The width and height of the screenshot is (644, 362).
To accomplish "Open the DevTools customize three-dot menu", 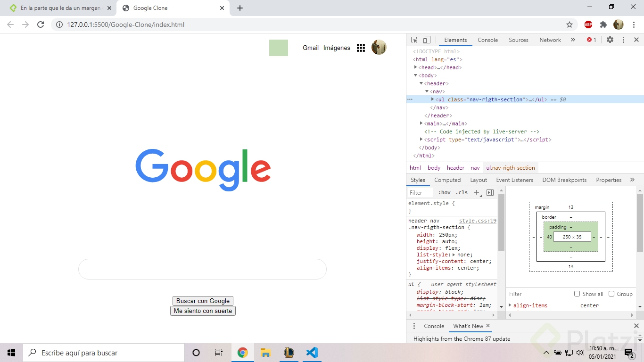I will tap(623, 40).
